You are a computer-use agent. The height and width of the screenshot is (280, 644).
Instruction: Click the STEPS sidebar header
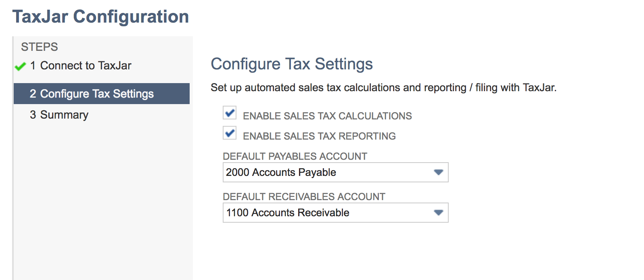(40, 47)
